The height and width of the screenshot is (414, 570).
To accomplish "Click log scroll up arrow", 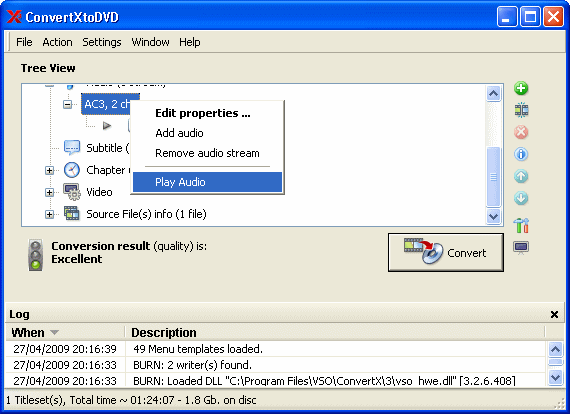I will [x=555, y=350].
